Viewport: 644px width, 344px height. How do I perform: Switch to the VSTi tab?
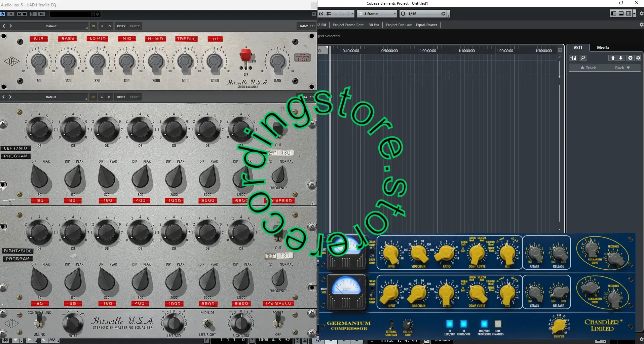tap(578, 47)
